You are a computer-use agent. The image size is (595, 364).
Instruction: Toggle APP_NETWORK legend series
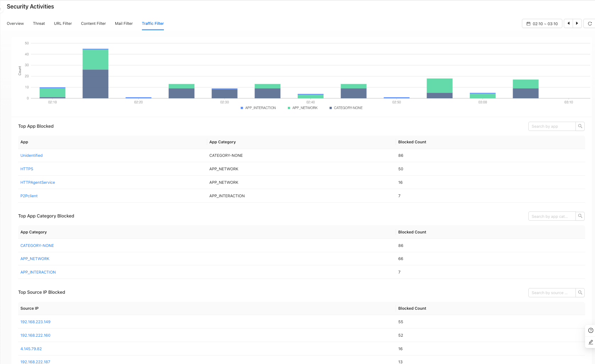pyautogui.click(x=303, y=108)
